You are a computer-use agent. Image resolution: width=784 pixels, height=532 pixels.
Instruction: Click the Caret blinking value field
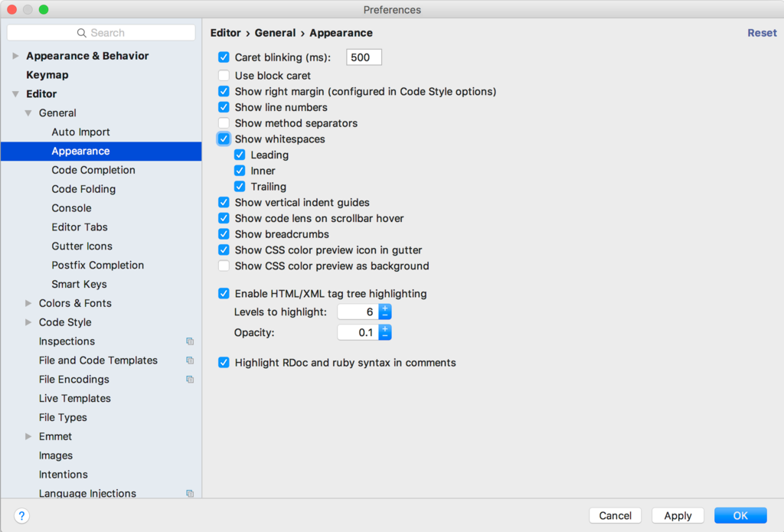click(364, 57)
